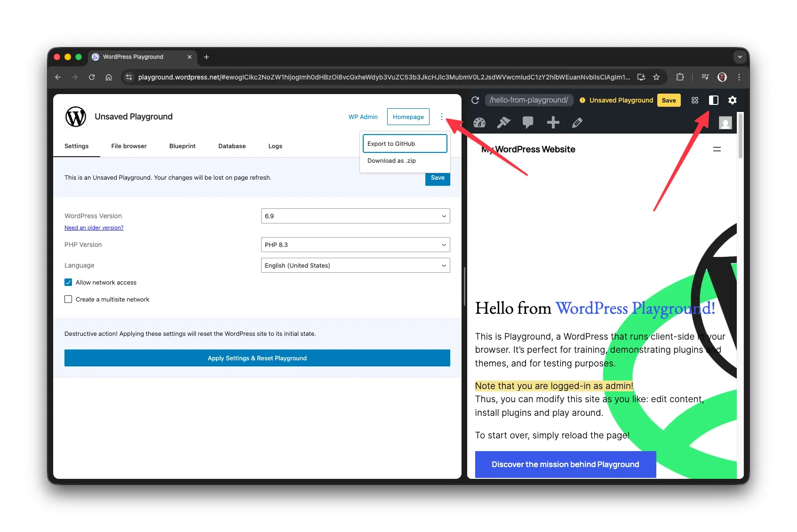Click the saved playgrounds grid icon
The height and width of the screenshot is (532, 797).
(694, 100)
